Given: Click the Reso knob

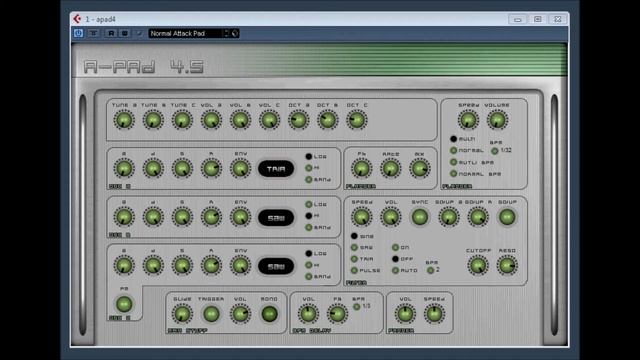Looking at the screenshot, I should click(x=507, y=265).
